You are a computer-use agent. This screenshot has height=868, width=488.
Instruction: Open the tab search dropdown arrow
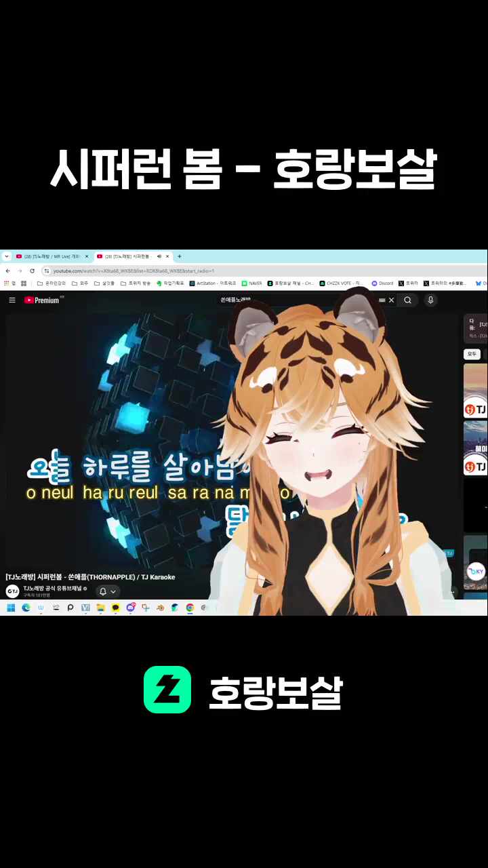(7, 256)
